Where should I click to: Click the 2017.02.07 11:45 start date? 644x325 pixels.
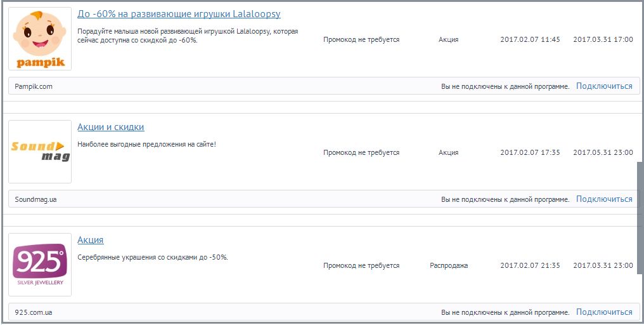[x=530, y=39]
